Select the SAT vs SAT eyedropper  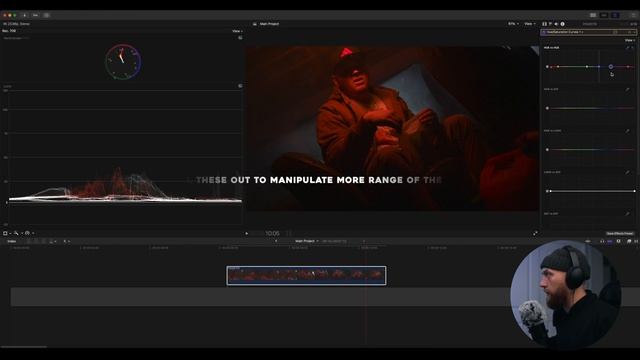tap(628, 213)
